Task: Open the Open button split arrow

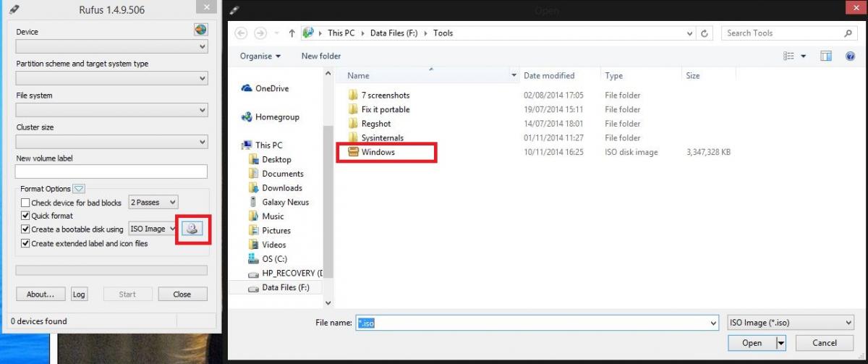Action: pos(781,343)
